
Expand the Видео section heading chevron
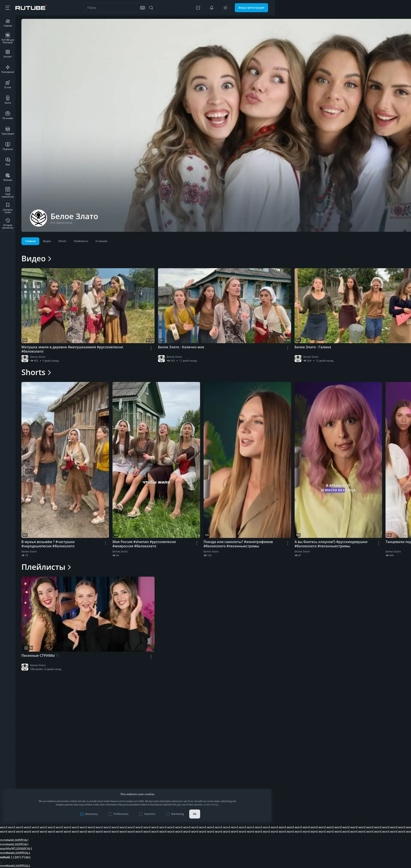[x=49, y=259]
